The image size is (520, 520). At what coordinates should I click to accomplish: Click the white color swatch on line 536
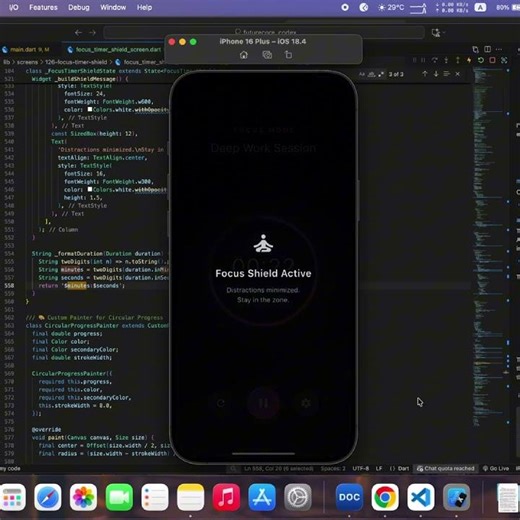pos(90,109)
